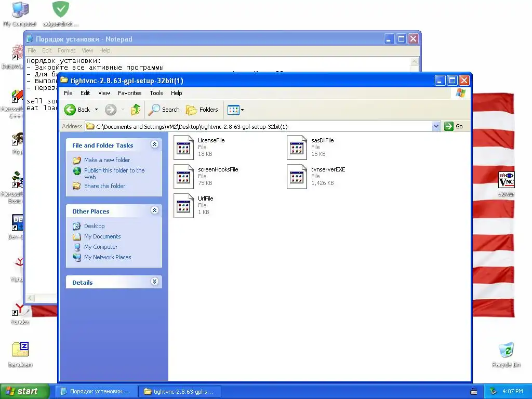Click the 4:07 PM clock
The image size is (532, 399).
click(x=513, y=392)
